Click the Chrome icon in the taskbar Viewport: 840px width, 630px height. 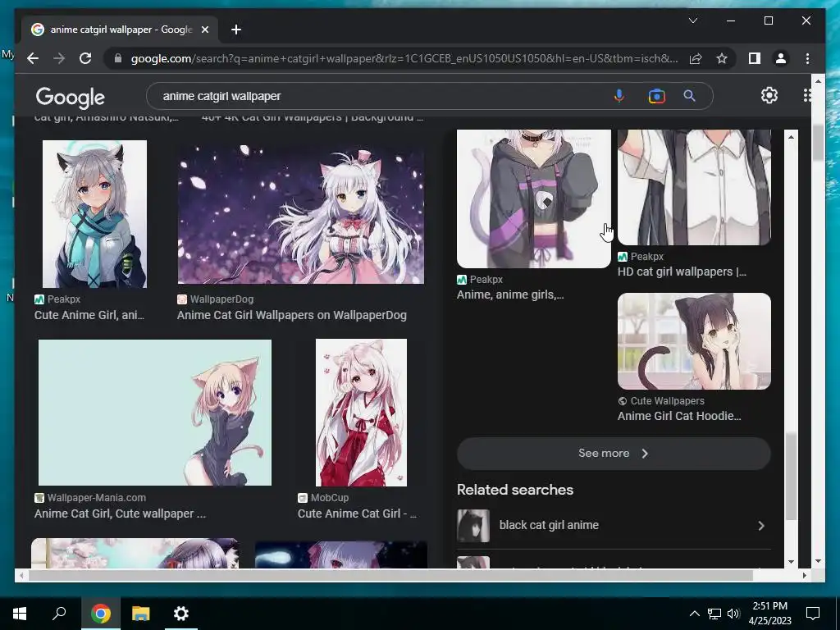(100, 614)
